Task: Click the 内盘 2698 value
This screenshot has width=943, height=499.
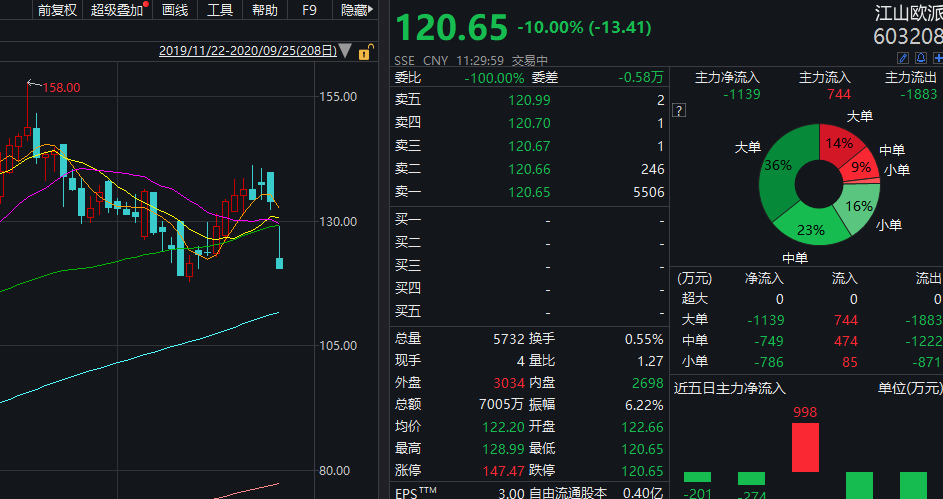Action: [648, 383]
